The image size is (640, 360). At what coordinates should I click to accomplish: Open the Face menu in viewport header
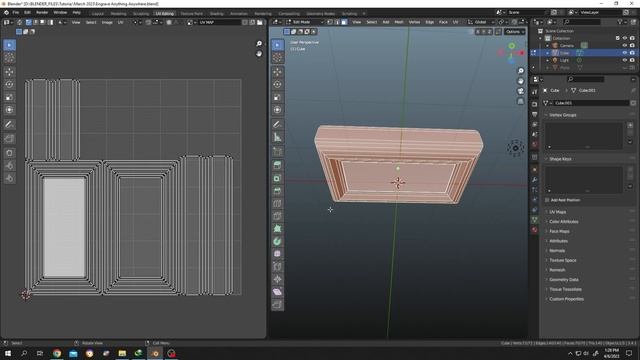(443, 22)
